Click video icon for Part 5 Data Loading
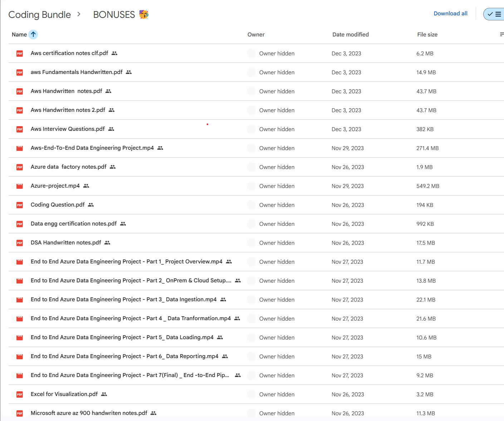This screenshot has width=504, height=421. 20,338
